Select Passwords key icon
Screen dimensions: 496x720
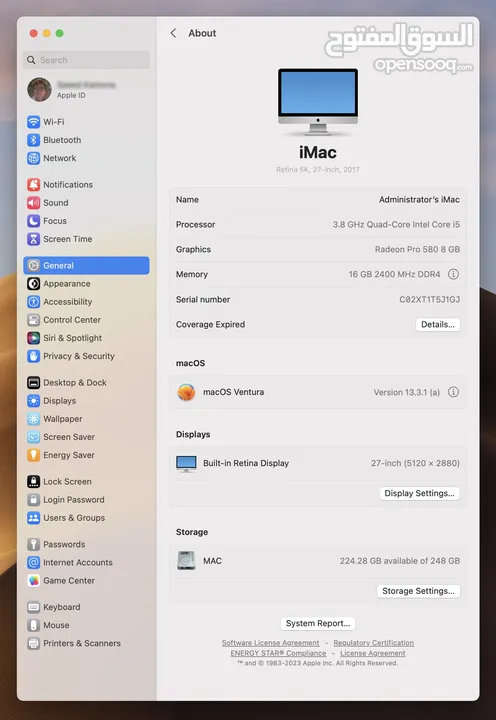point(34,544)
